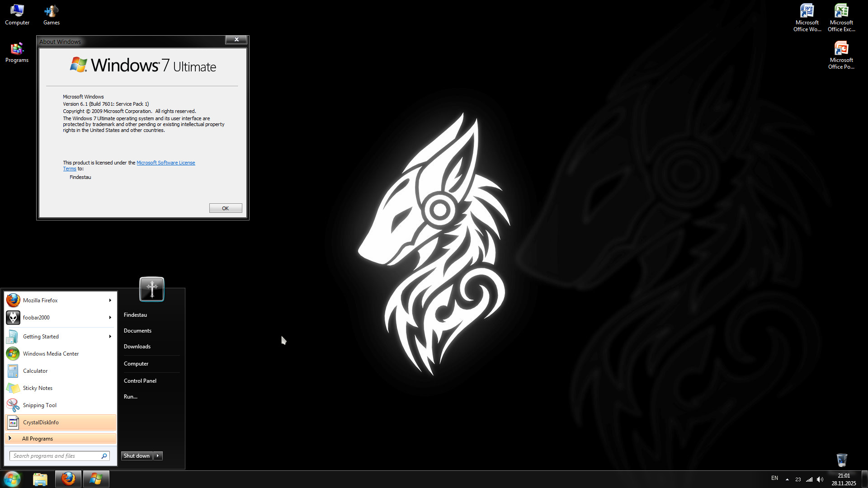Expand the foobar2000 jump list arrow

[x=110, y=318]
